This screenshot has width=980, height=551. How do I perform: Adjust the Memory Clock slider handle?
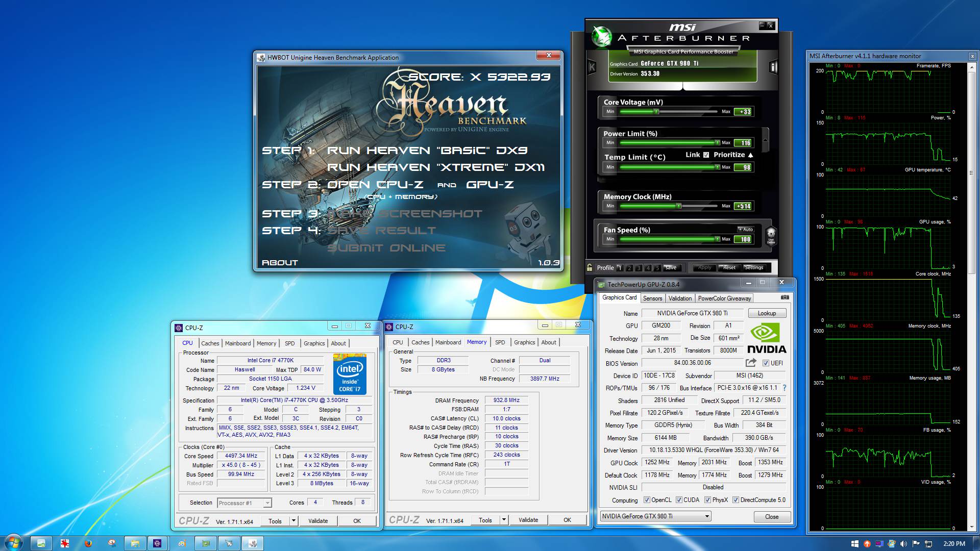(679, 206)
